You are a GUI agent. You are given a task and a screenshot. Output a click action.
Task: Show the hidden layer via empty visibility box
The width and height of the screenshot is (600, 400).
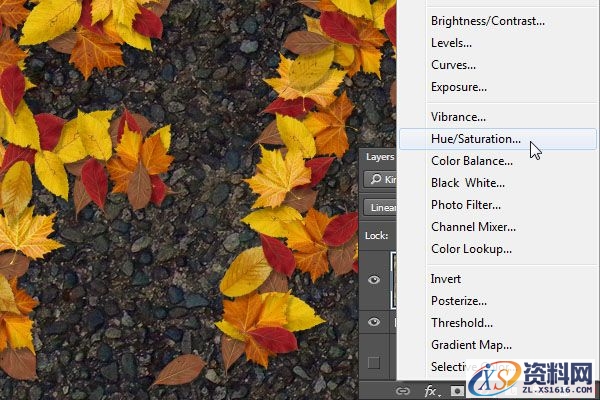(375, 362)
